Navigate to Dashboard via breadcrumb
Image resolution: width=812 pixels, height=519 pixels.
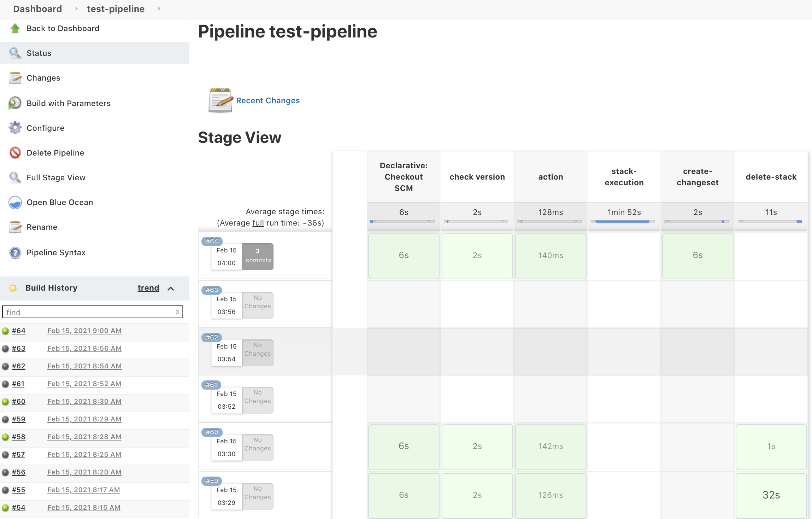37,8
